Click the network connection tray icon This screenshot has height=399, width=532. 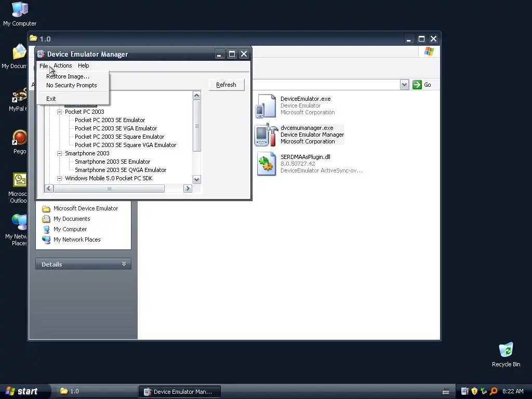pyautogui.click(x=484, y=391)
